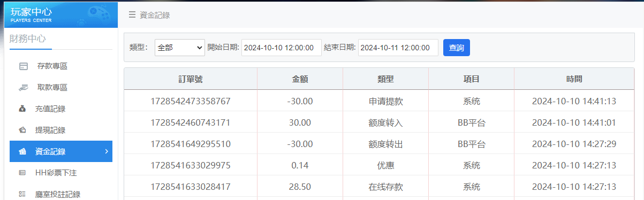This screenshot has height=200, width=644.
Task: Click the 额度转出 type cell
Action: (x=385, y=144)
